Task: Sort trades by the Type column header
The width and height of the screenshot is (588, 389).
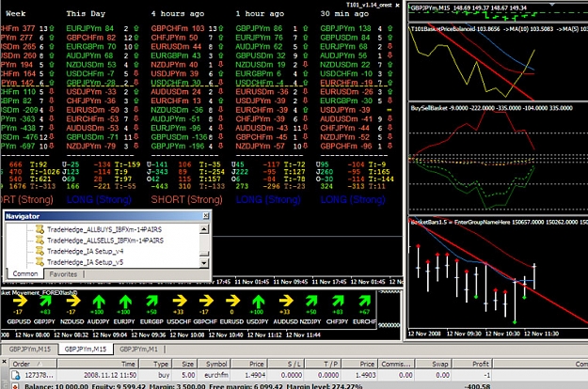Action: (x=155, y=364)
